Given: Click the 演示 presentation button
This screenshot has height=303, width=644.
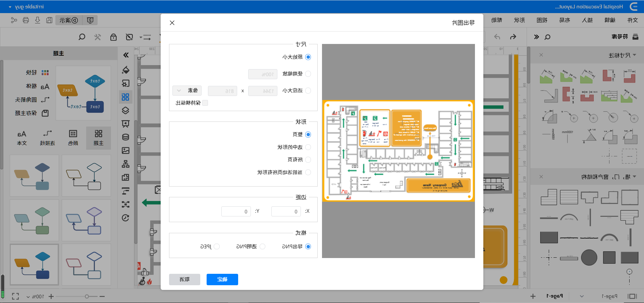Looking at the screenshot, I should click(x=69, y=20).
